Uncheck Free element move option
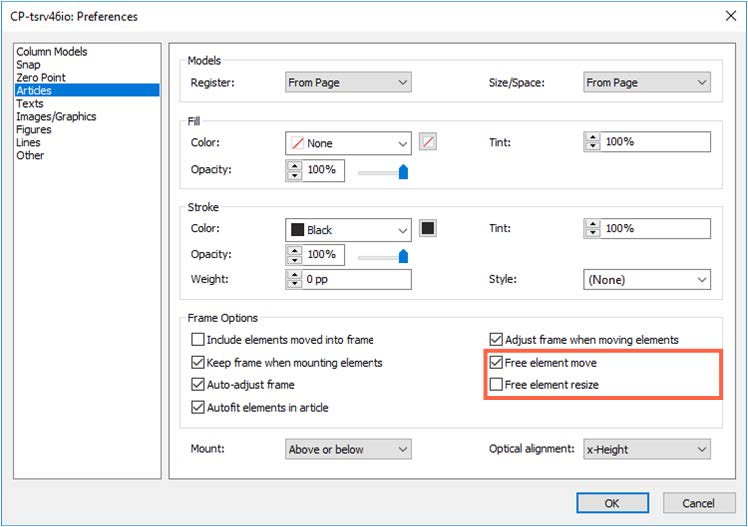The image size is (748, 527). tap(496, 362)
